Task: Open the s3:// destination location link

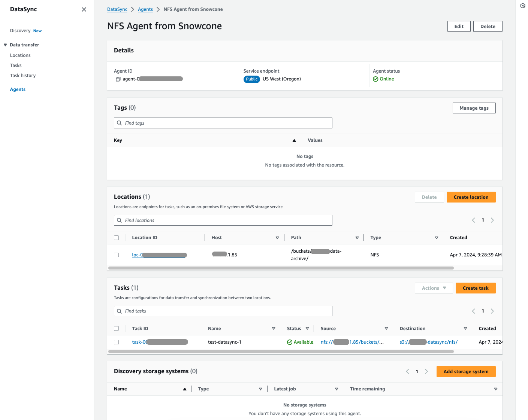Action: coord(429,342)
